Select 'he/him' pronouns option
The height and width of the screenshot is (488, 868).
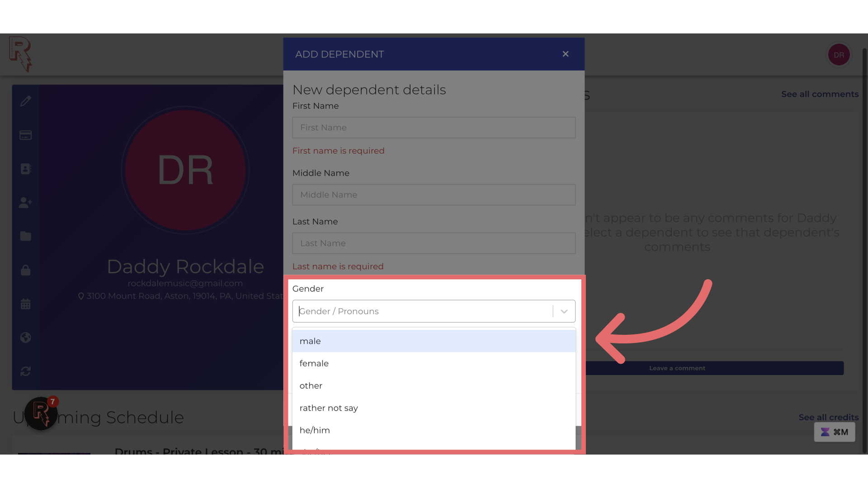pos(434,430)
